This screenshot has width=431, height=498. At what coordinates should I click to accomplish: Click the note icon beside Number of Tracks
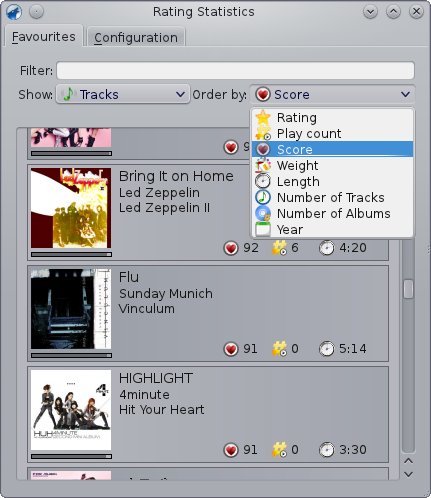(263, 197)
